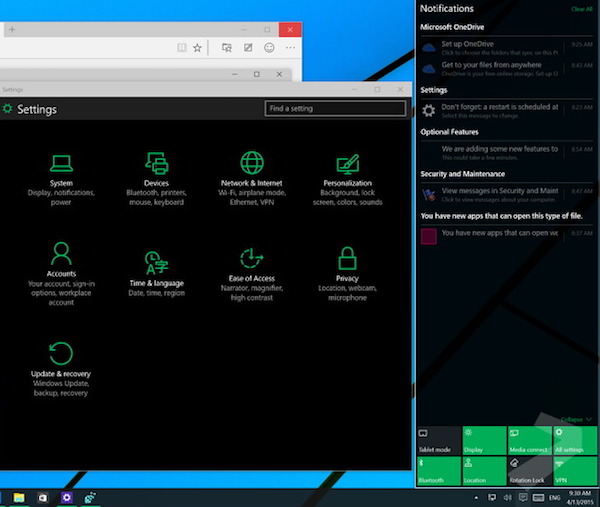
Task: Click the reading view icon in browser
Action: [x=182, y=47]
